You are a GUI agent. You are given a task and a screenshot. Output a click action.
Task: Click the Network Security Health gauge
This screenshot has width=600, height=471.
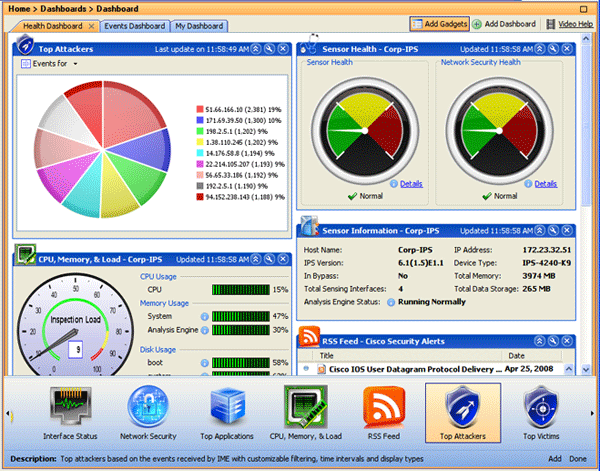point(499,131)
